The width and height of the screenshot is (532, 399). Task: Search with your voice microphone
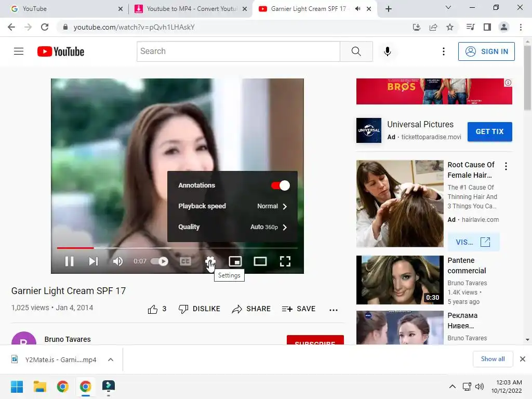coord(388,51)
